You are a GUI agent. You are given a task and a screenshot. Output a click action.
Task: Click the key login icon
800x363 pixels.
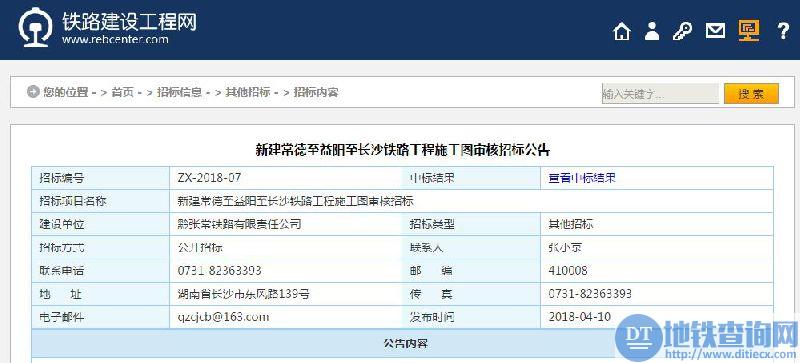[x=682, y=32]
